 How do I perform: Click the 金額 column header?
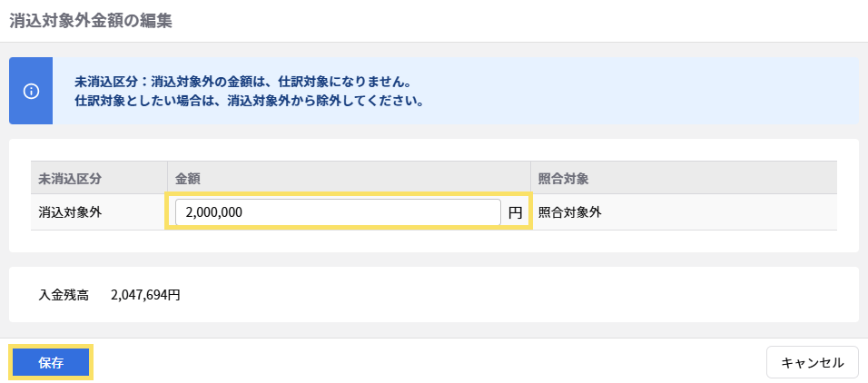coord(188,178)
